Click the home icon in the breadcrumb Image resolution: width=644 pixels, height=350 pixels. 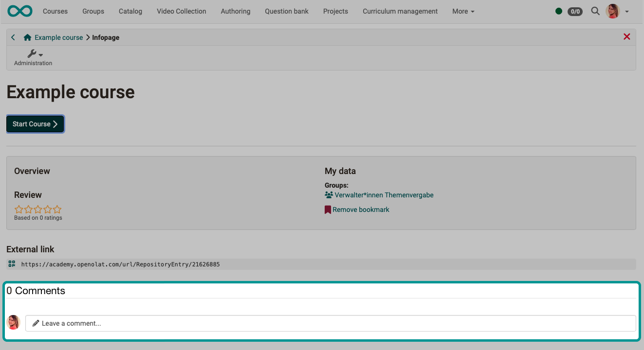click(x=27, y=37)
